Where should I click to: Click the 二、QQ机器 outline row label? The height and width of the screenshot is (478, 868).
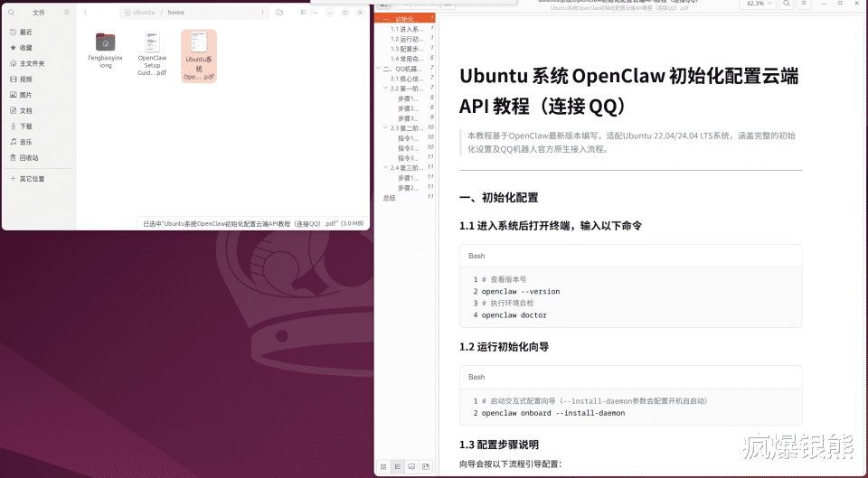click(403, 69)
